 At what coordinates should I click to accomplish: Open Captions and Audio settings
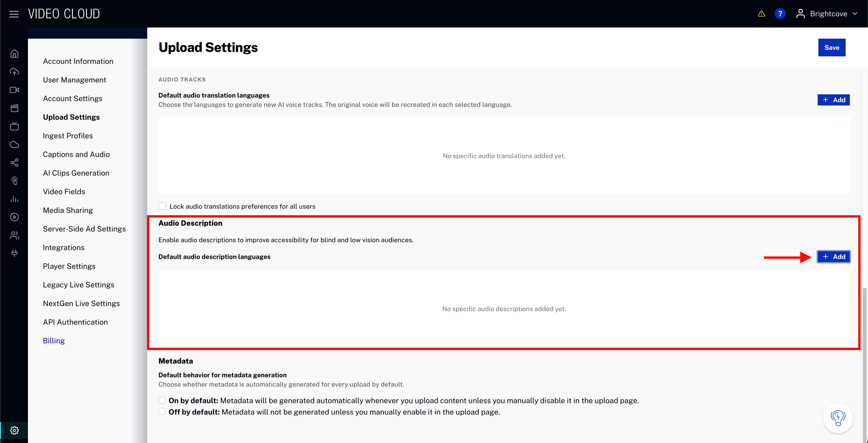pos(76,154)
